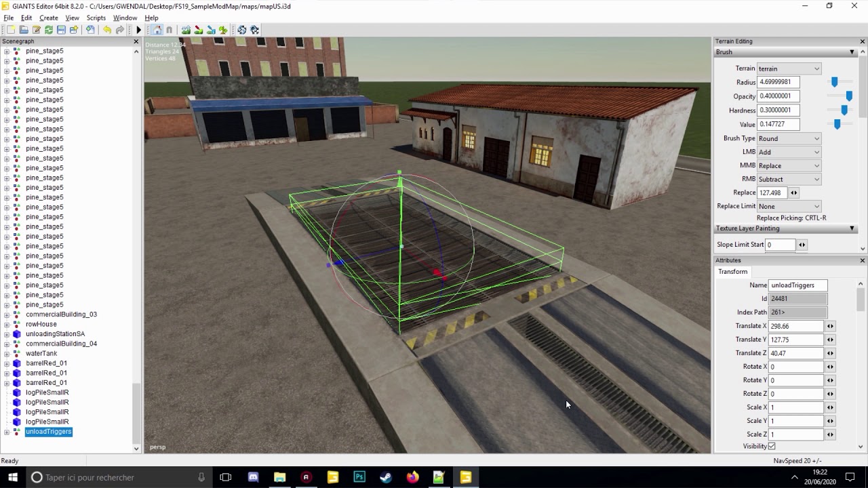
Task: Select the unloadingStationSA scenegraph item
Action: pos(55,334)
